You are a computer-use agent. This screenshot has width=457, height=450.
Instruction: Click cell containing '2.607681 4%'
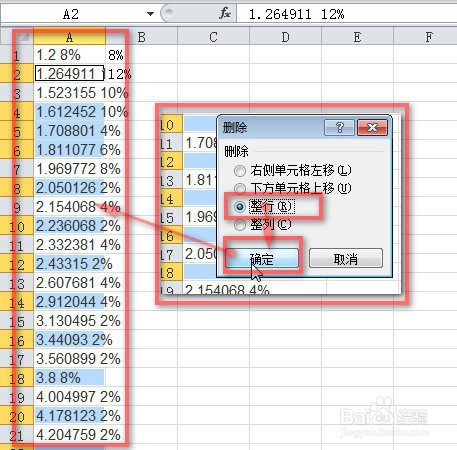click(x=69, y=283)
